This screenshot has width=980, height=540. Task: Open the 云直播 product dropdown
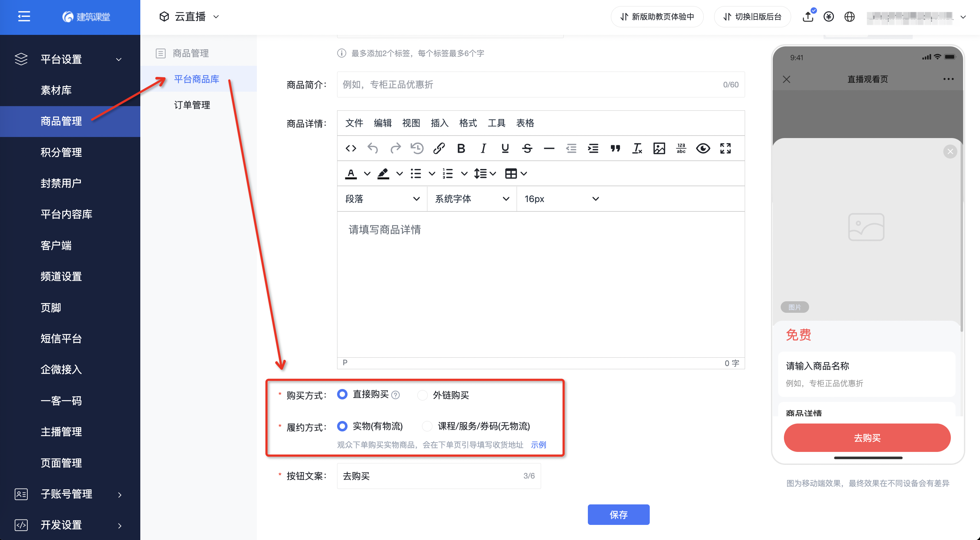pos(189,16)
